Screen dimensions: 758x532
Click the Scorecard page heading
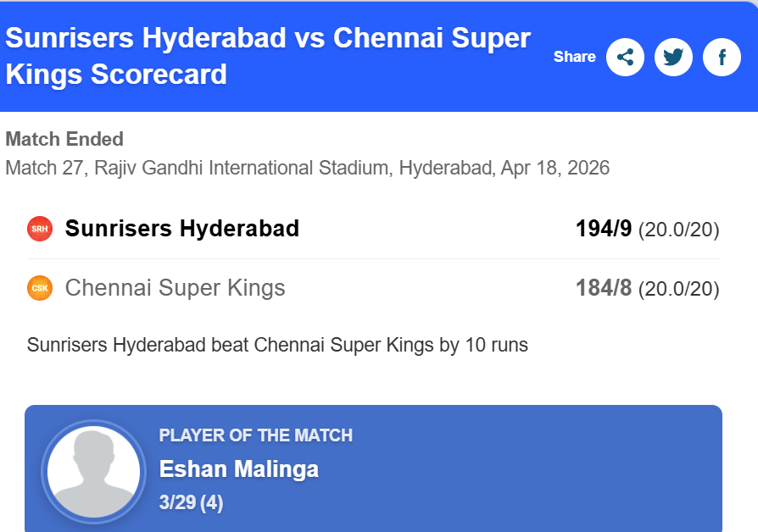(x=268, y=56)
